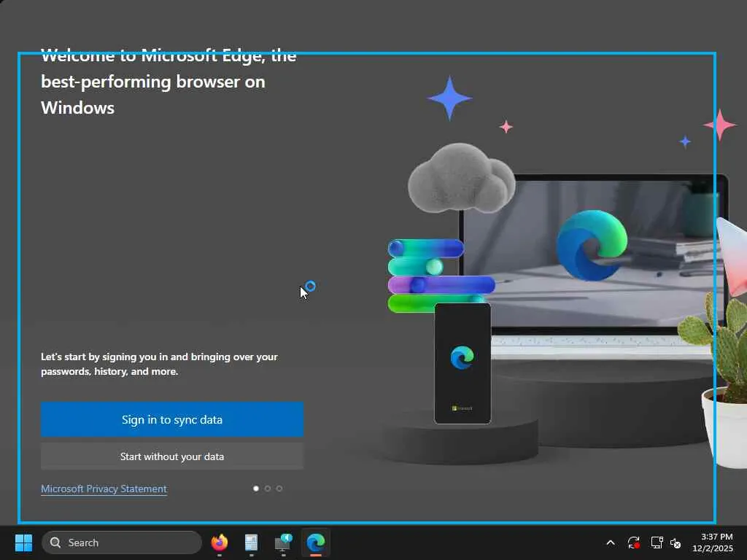Image resolution: width=747 pixels, height=560 pixels.
Task: Open the network display tray icon
Action: 657,542
